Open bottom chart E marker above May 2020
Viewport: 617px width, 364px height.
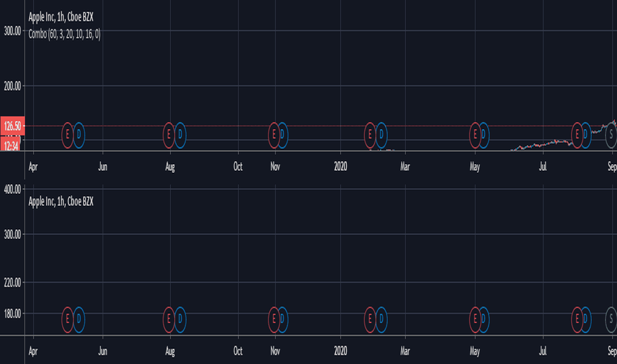pos(475,320)
